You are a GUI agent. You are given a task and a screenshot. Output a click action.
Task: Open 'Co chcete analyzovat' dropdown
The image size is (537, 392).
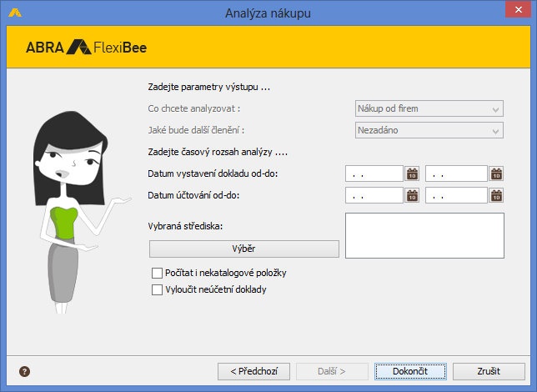(429, 108)
